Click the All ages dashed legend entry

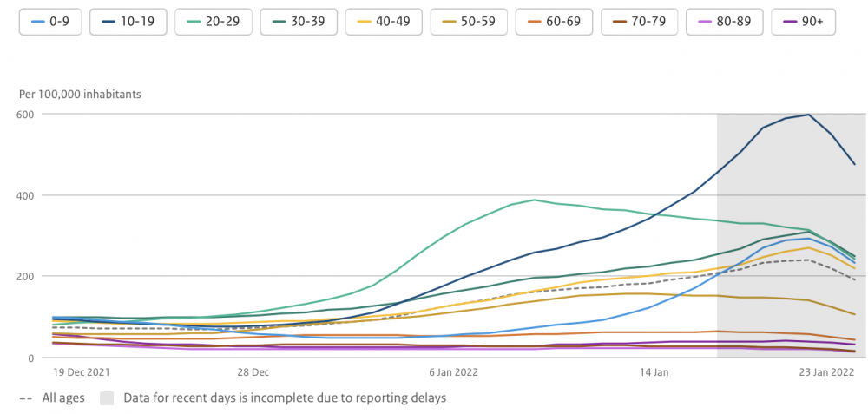point(51,398)
